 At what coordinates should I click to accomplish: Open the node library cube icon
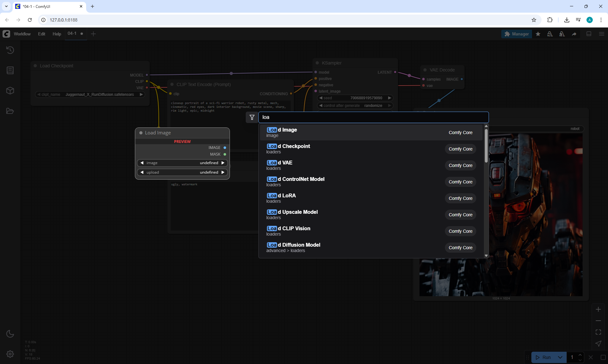pyautogui.click(x=10, y=91)
